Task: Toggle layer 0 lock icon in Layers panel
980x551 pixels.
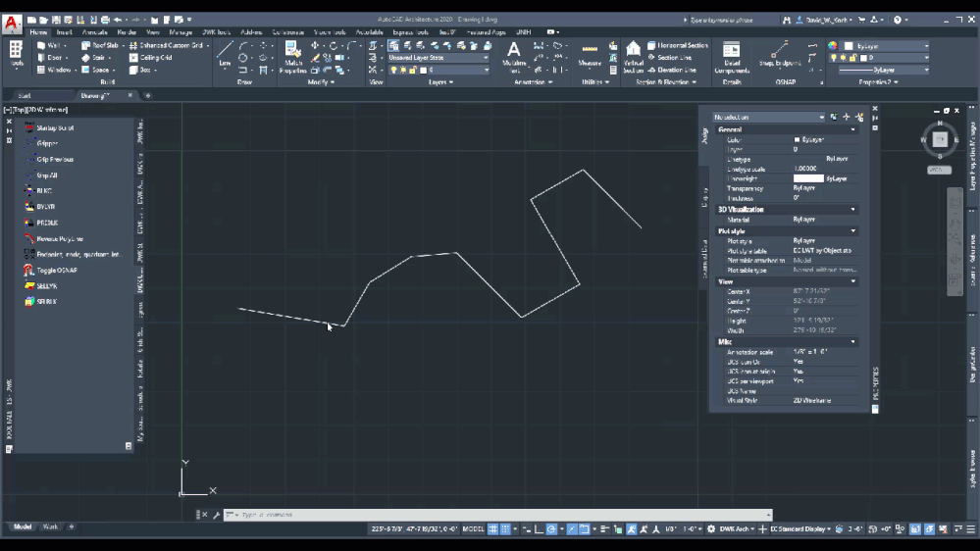Action: (x=413, y=70)
